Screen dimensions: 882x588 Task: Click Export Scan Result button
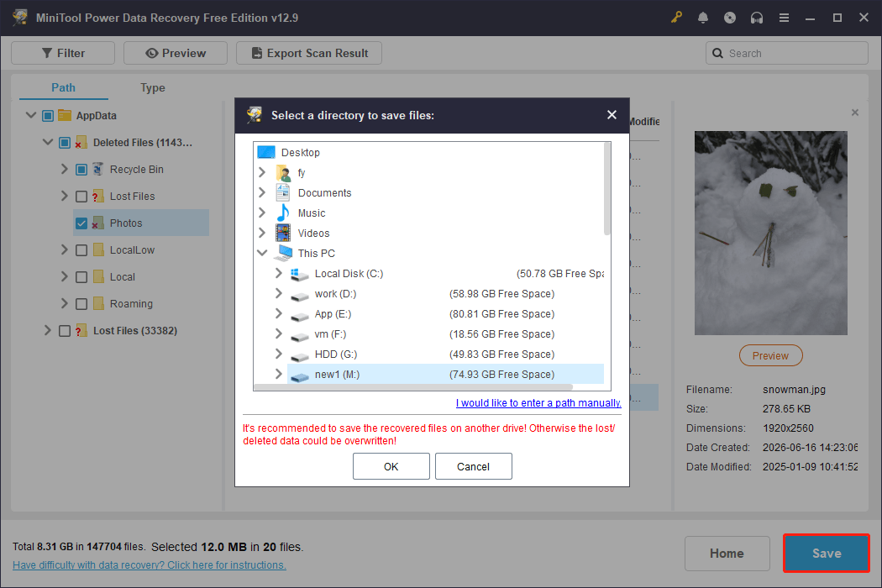tap(309, 53)
